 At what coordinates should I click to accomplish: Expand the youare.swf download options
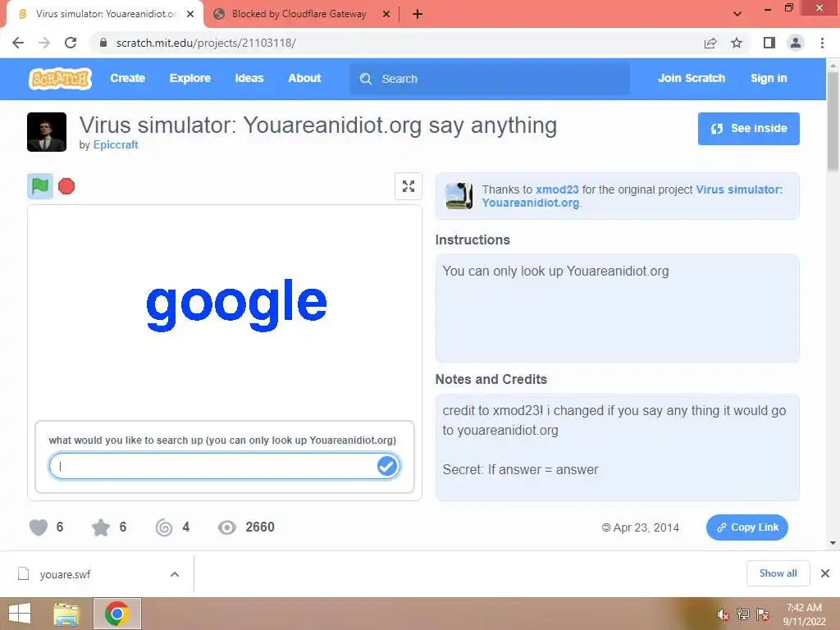click(x=175, y=574)
